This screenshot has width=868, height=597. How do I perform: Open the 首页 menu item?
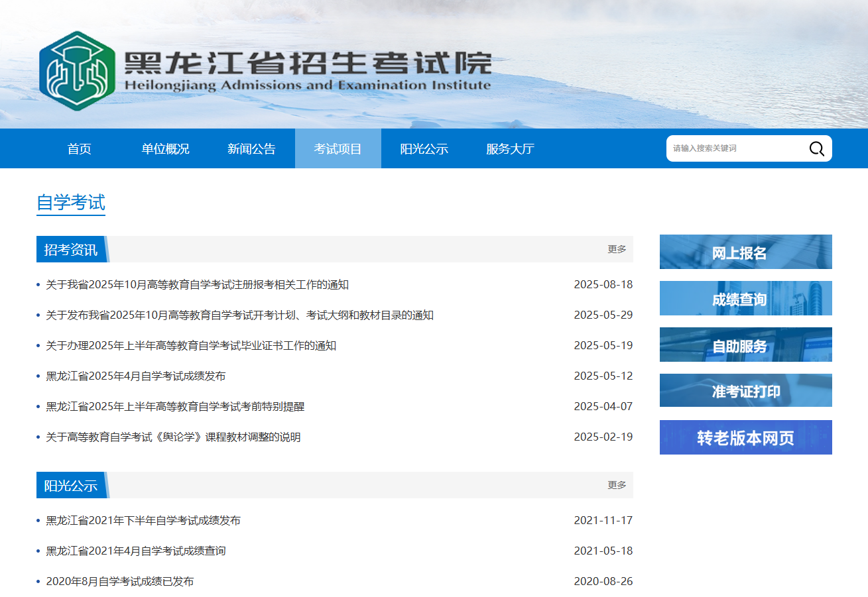tap(80, 149)
